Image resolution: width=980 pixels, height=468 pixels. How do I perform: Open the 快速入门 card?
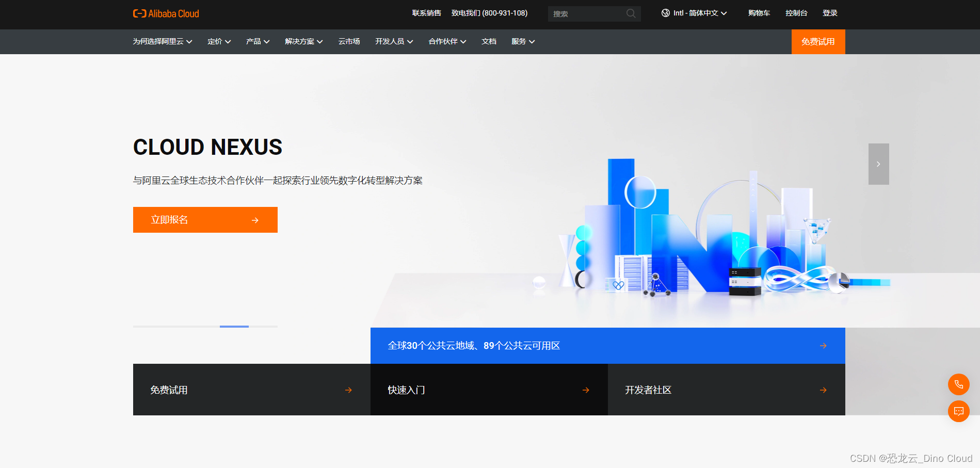click(x=489, y=390)
